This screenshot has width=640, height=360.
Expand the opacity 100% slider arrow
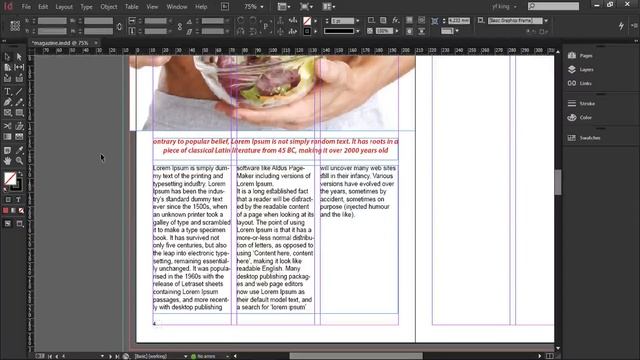tap(397, 31)
